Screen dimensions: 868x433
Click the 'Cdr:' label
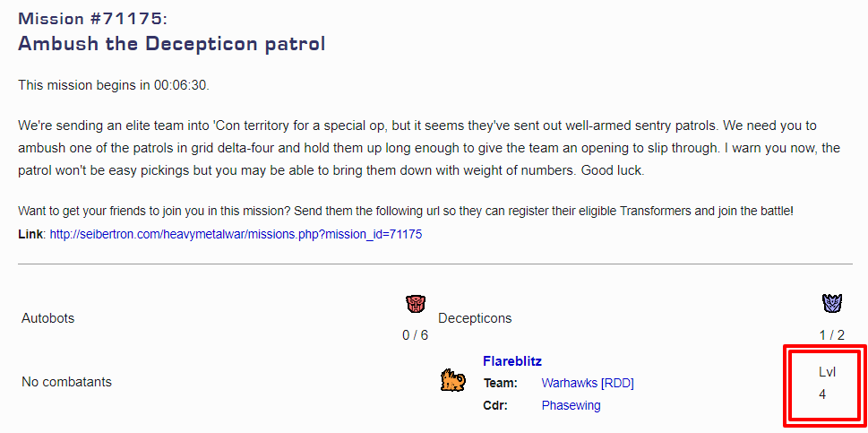(495, 405)
